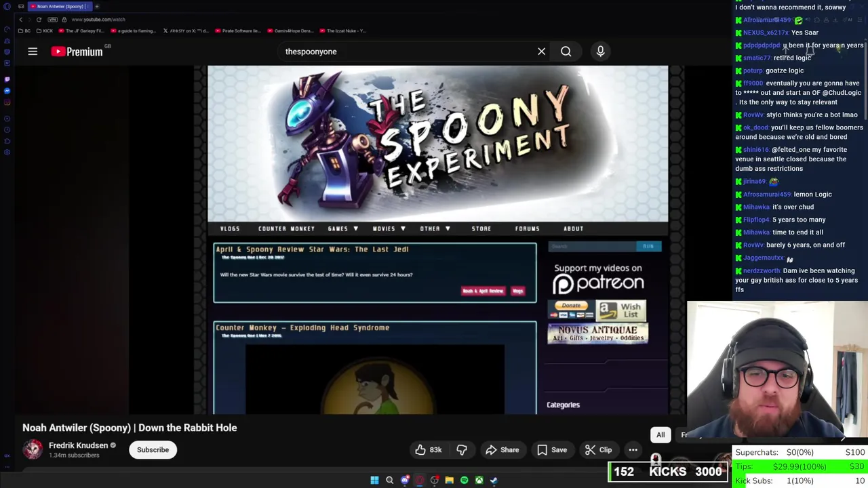The image size is (868, 488).
Task: Open the Opera GX menu logo
Action: (x=7, y=7)
